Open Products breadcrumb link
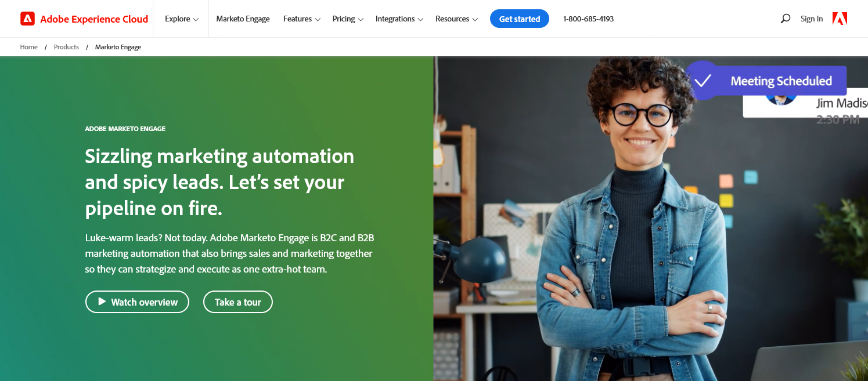868x381 pixels. [66, 47]
